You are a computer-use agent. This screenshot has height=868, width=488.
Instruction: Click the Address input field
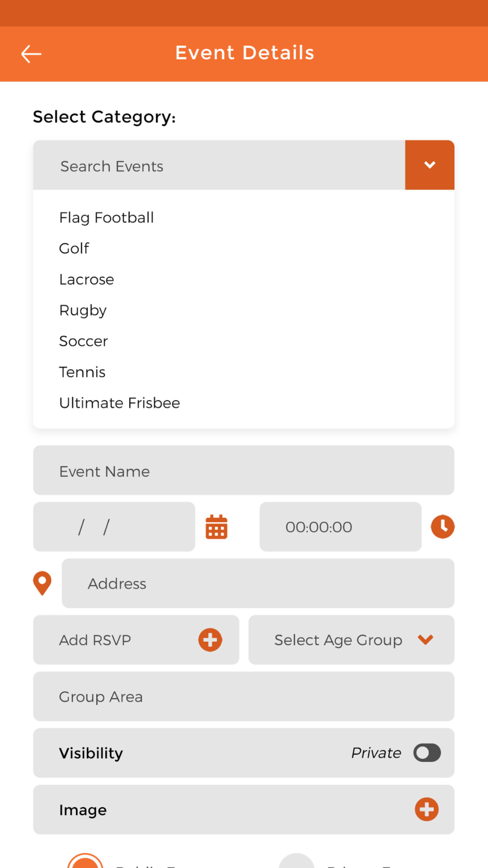[258, 583]
